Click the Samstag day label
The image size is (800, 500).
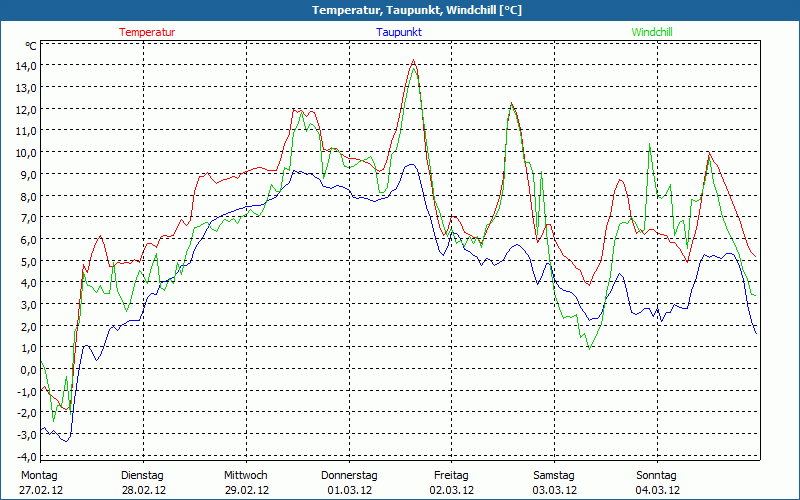(x=554, y=476)
